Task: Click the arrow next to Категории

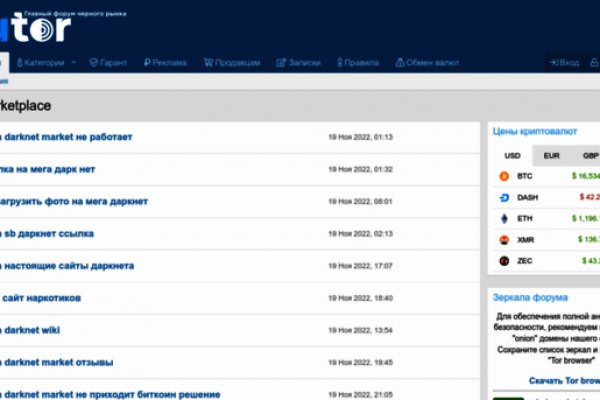Action: point(73,62)
